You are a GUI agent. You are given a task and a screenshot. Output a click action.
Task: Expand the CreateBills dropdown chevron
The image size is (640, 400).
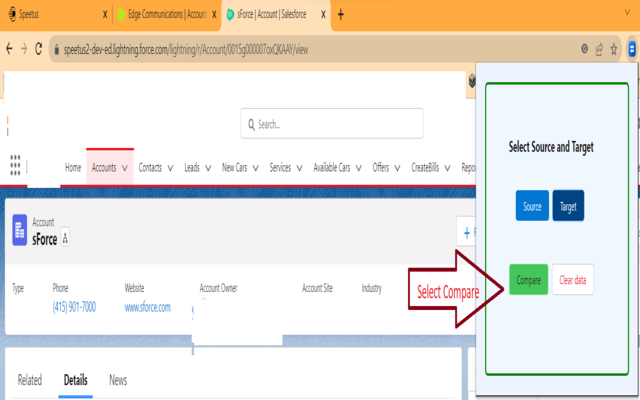[x=447, y=168]
